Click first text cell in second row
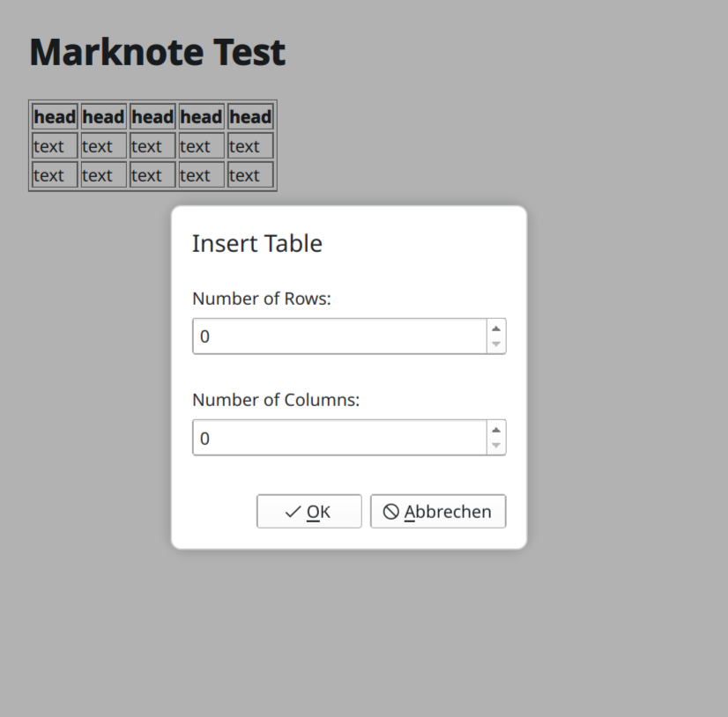This screenshot has width=728, height=717. tap(55, 146)
